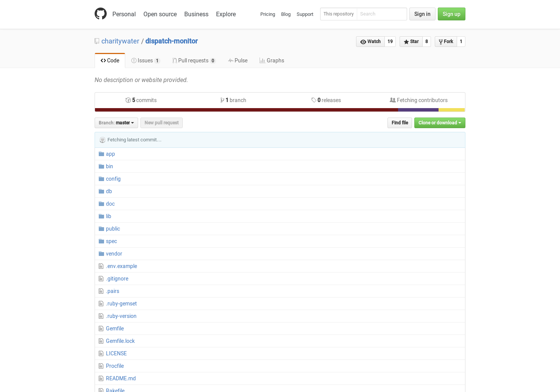View the 5 commits link
The image size is (560, 392).
[x=141, y=100]
